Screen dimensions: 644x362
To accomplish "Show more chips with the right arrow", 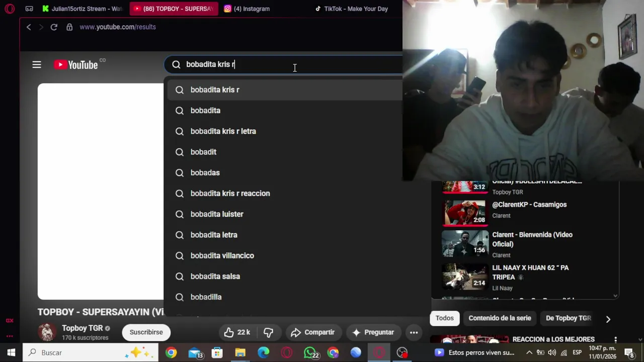I will point(608,319).
